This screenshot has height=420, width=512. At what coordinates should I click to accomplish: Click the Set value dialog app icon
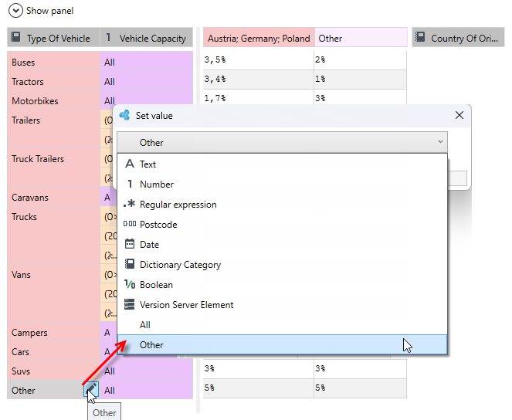[125, 115]
